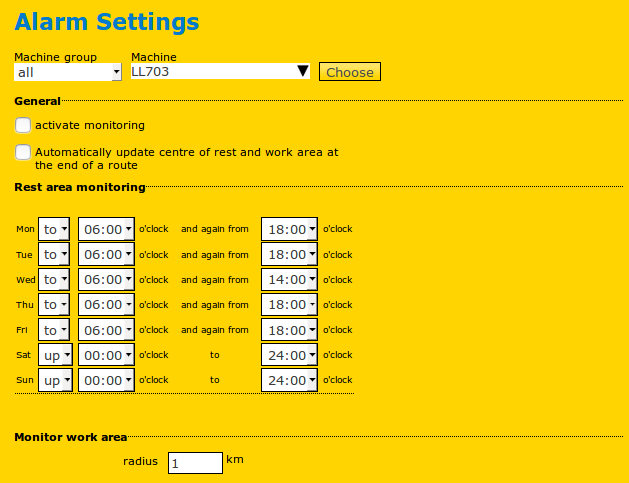Viewport: 629px width, 483px height.
Task: Open Tuesday's 18:00 time dropdown
Action: [x=289, y=254]
